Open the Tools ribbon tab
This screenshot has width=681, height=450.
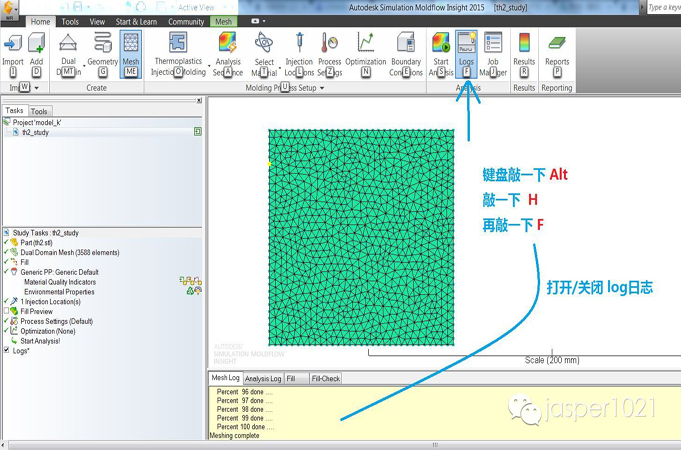(x=70, y=22)
